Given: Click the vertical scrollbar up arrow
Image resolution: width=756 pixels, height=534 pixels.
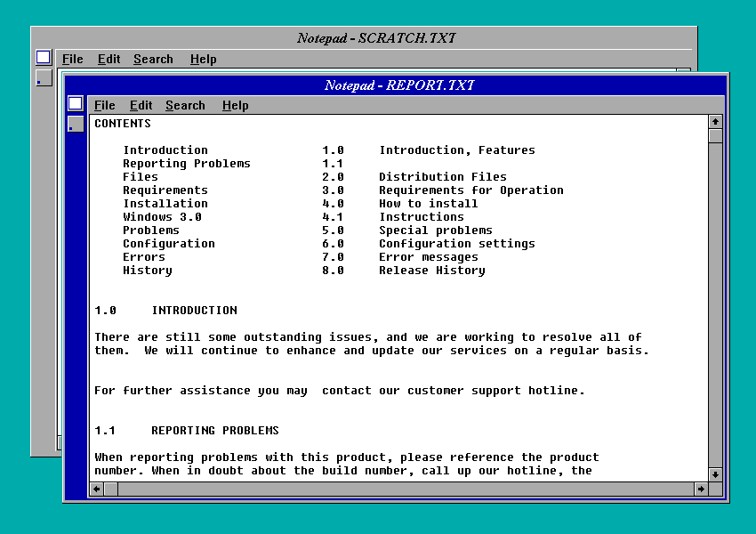Looking at the screenshot, I should pyautogui.click(x=715, y=121).
